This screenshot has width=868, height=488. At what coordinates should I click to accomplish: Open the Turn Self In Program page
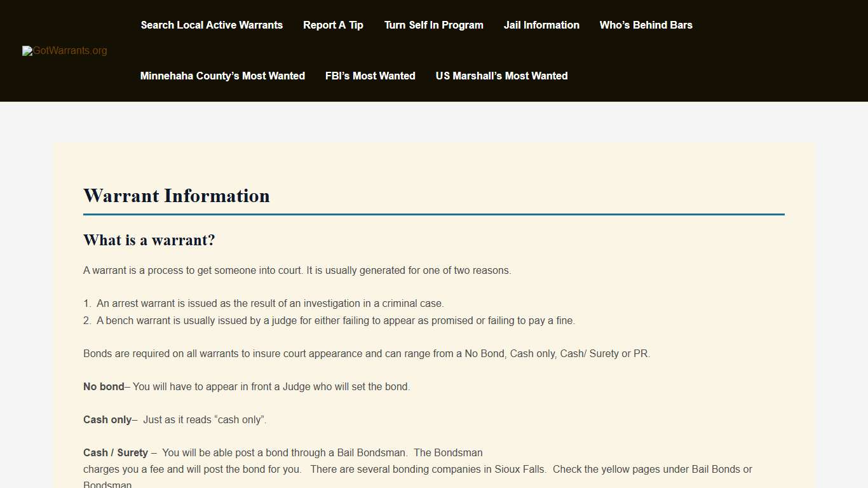click(433, 25)
